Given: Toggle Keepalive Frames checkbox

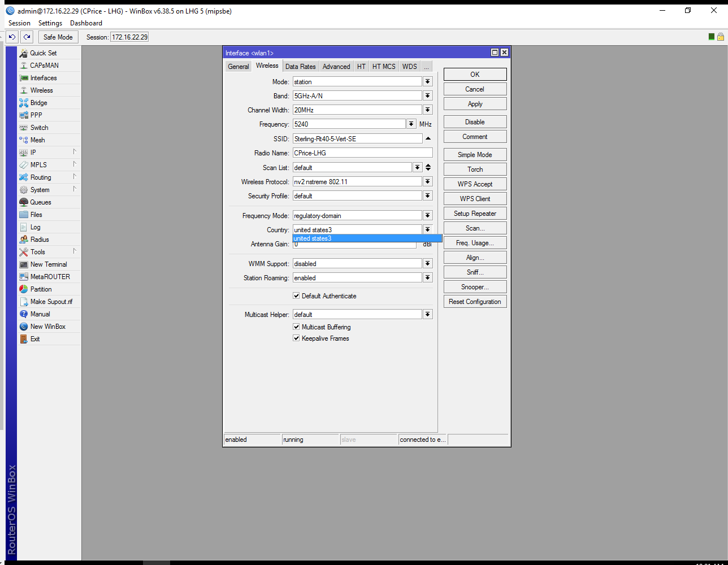Looking at the screenshot, I should click(x=296, y=338).
